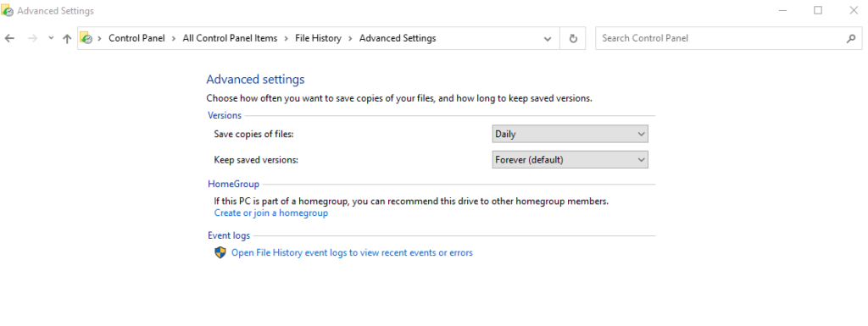The height and width of the screenshot is (326, 868).
Task: Click the window title bar app icon
Action: pos(7,10)
